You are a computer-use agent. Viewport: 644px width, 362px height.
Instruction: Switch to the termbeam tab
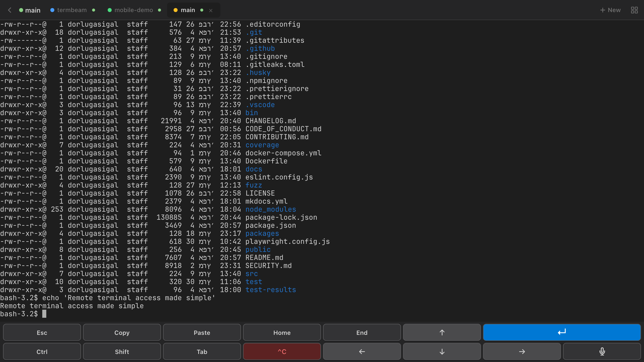(x=72, y=10)
